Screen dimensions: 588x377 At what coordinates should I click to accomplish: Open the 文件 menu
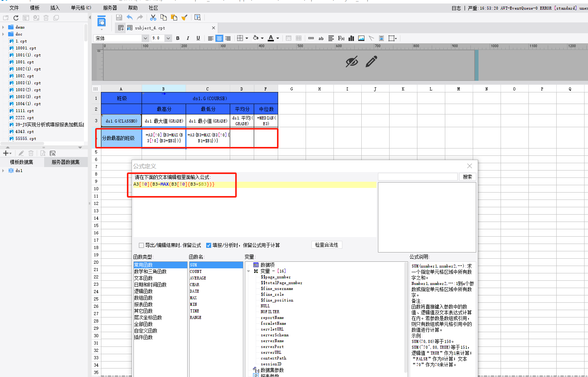click(14, 8)
